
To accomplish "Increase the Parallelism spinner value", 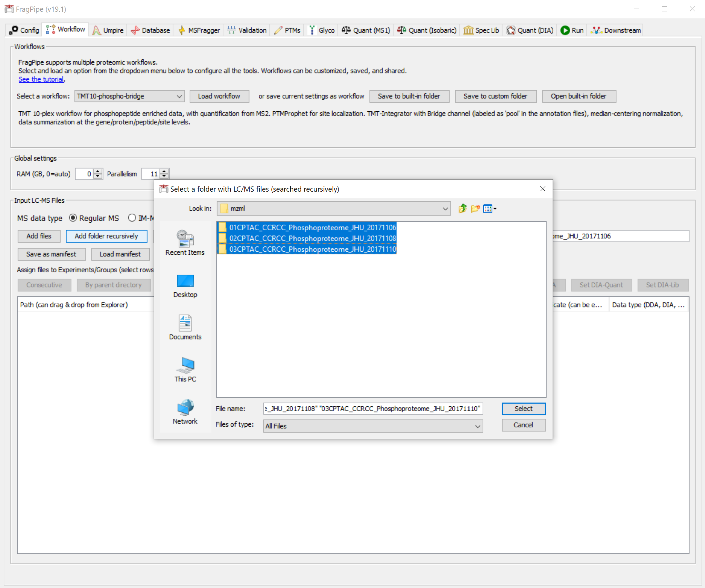I will [164, 171].
